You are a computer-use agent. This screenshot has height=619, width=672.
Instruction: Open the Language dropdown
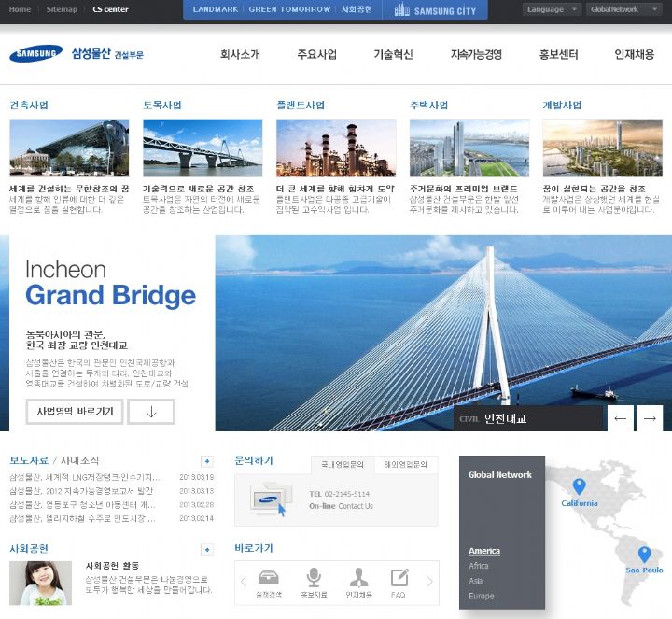pos(552,9)
